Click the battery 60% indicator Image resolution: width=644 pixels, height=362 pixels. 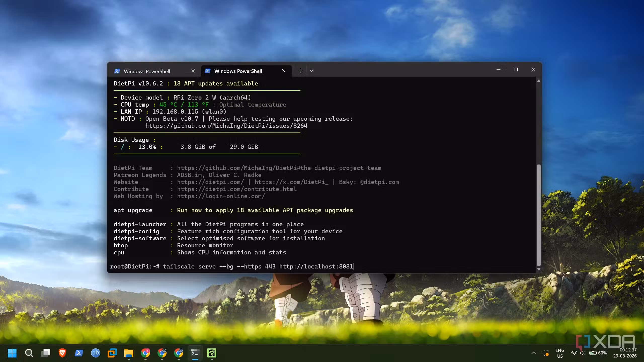598,353
